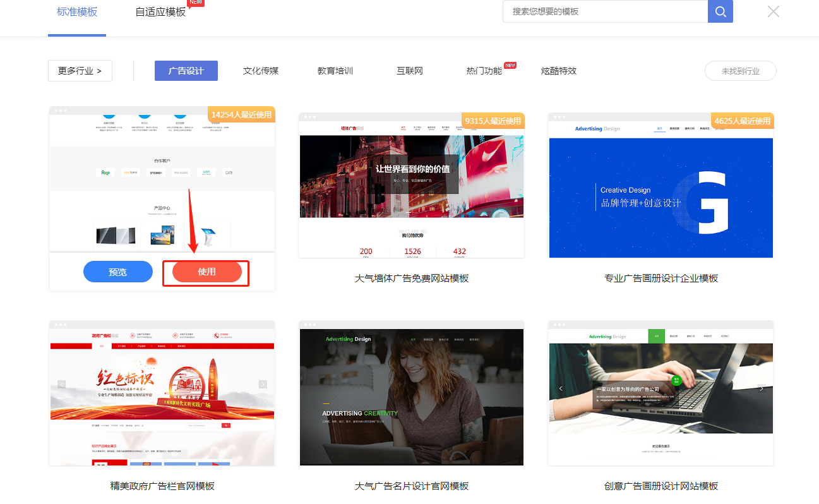Open the 精美政府广告栏官网模板 thumbnail
Image resolution: width=819 pixels, height=504 pixels.
pos(162,393)
